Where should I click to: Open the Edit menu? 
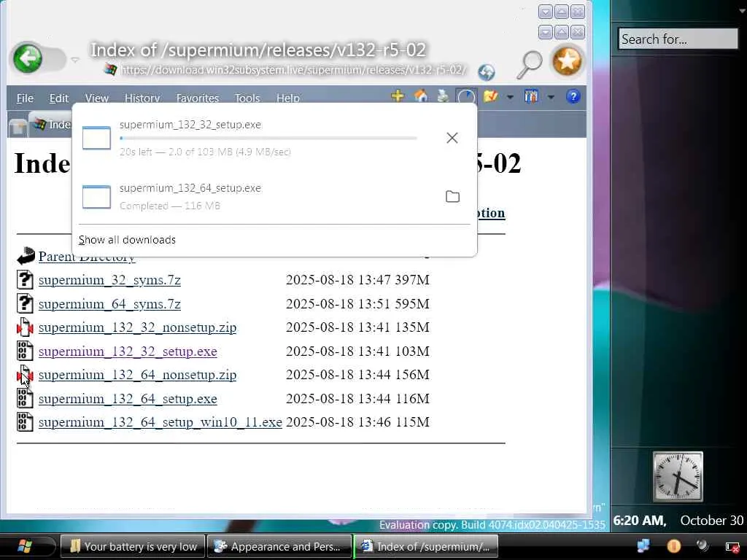58,98
